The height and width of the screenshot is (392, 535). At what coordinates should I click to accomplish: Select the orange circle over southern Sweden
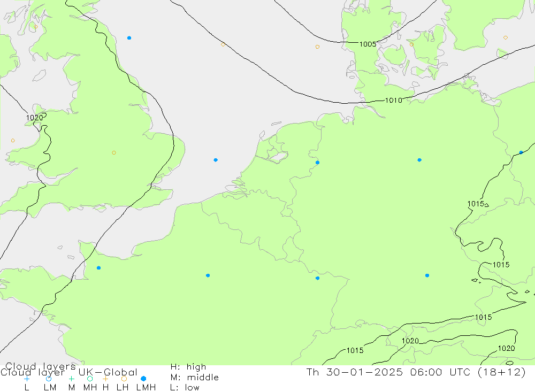tap(506, 38)
